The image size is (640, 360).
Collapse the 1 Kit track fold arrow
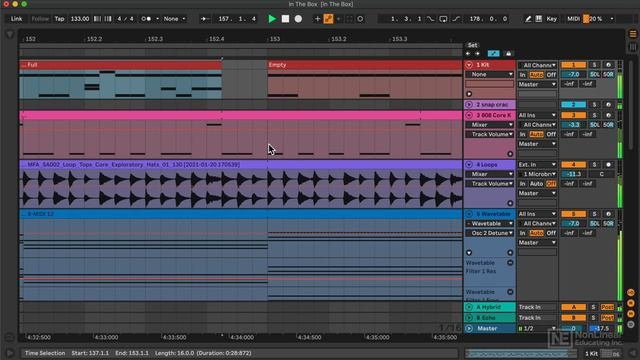click(x=469, y=65)
